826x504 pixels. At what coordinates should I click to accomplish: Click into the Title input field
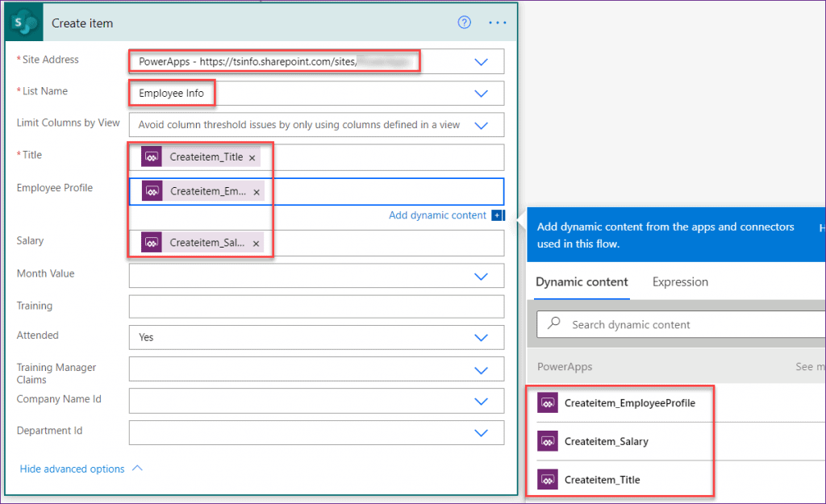(x=316, y=157)
